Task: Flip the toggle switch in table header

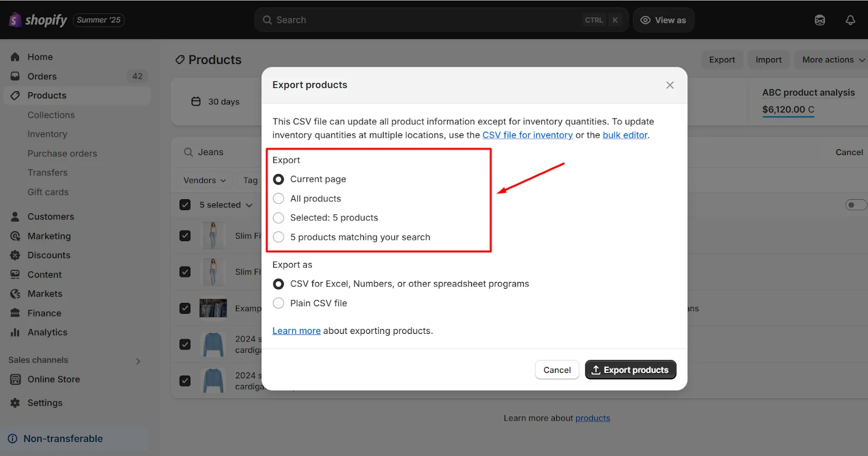Action: point(856,205)
